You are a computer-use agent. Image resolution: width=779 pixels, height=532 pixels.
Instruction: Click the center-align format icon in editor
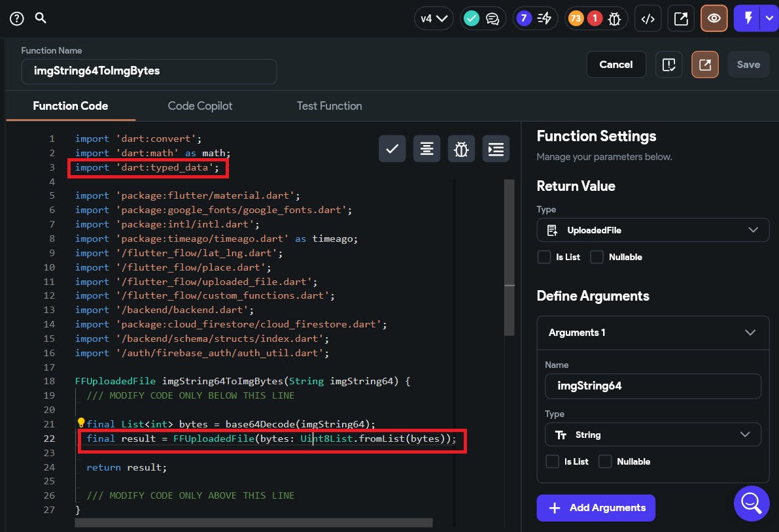[x=426, y=149]
